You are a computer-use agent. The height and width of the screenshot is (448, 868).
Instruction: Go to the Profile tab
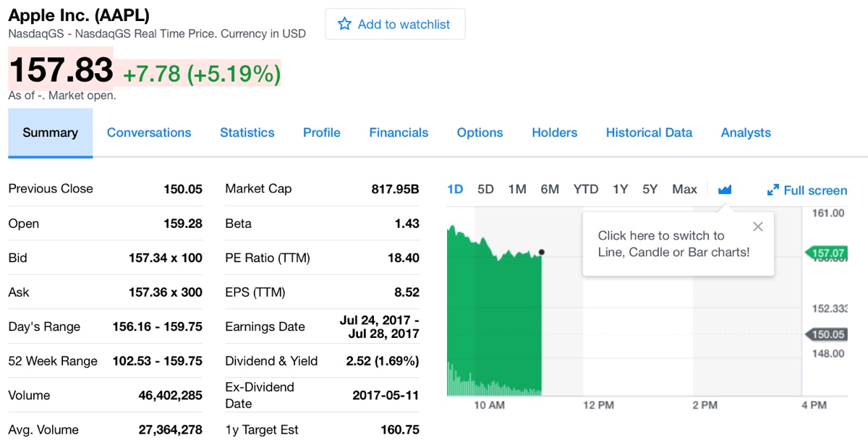[x=322, y=132]
